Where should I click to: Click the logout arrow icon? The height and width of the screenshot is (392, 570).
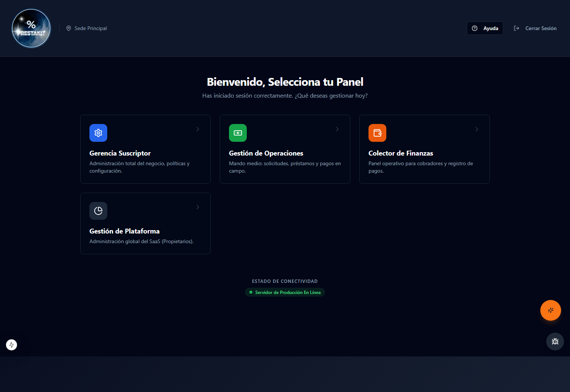click(x=517, y=28)
